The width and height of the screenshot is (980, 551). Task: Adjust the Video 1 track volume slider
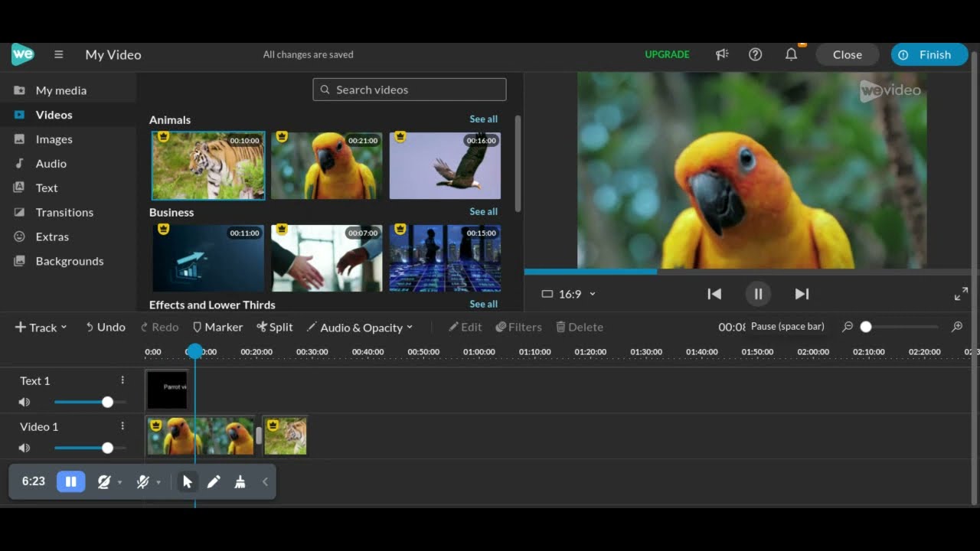89,448
